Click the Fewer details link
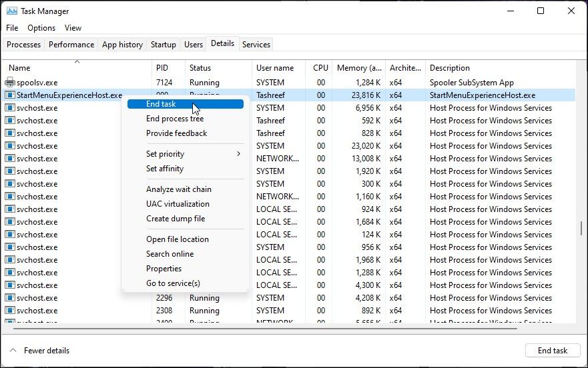 click(47, 351)
